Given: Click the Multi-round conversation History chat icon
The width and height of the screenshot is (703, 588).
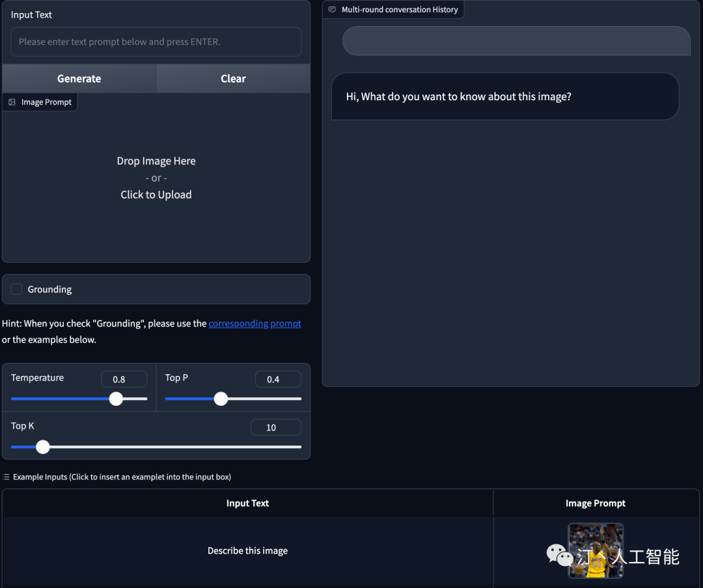Looking at the screenshot, I should (x=332, y=9).
